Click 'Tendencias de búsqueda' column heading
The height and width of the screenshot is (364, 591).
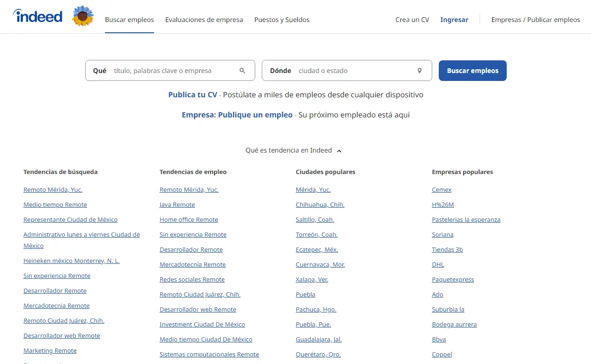click(x=60, y=172)
